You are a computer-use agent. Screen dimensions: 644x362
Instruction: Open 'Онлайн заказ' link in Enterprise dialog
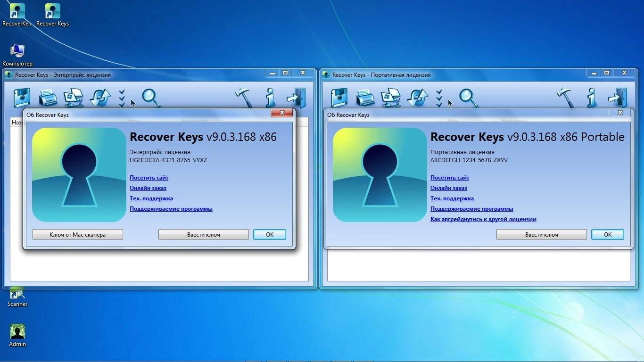pos(148,188)
